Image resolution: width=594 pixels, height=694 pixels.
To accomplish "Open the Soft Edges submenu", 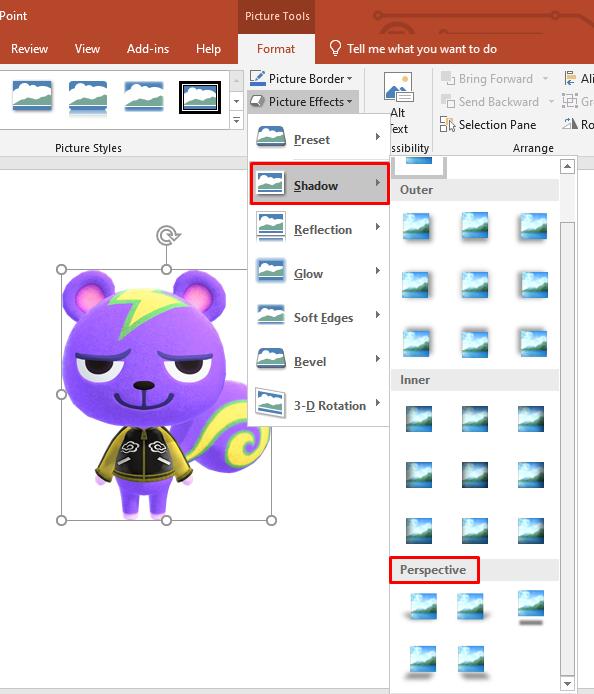I will tap(319, 317).
